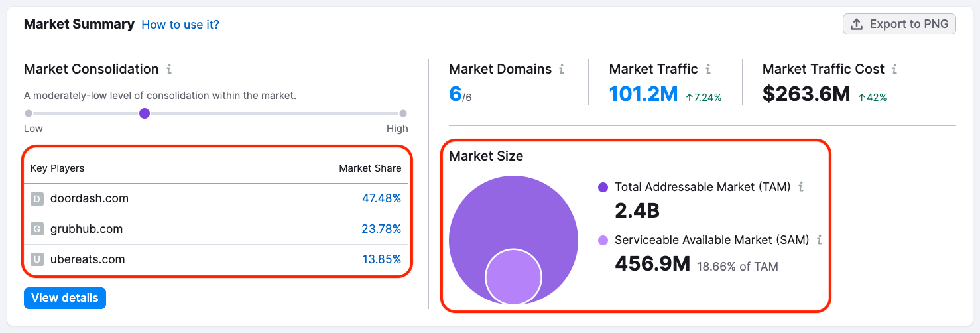Screen dimensions: 980x333
Task: Click the Low end of consolidation slider
Action: tap(29, 113)
